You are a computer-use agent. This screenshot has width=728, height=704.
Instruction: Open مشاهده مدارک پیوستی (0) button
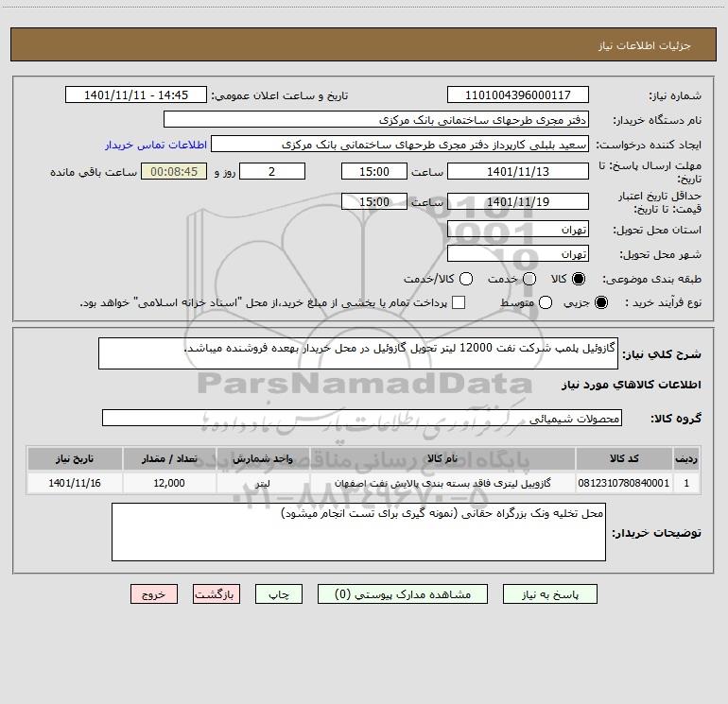(x=403, y=594)
